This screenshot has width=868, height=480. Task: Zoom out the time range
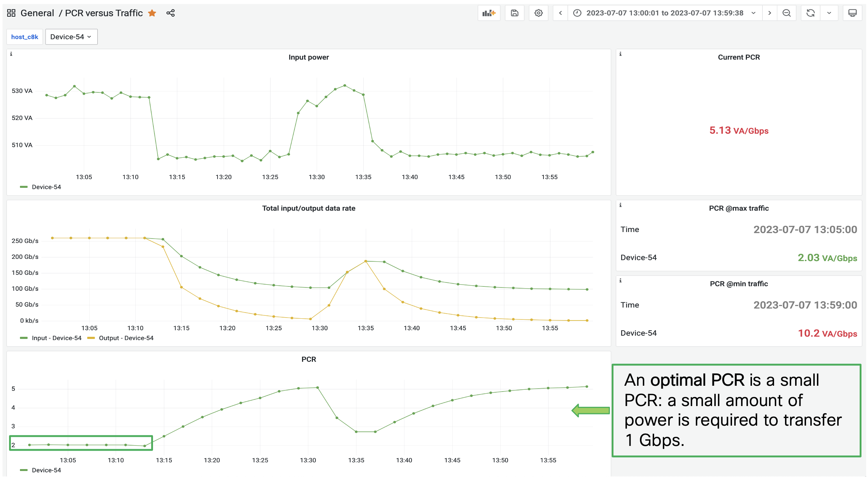click(x=786, y=13)
